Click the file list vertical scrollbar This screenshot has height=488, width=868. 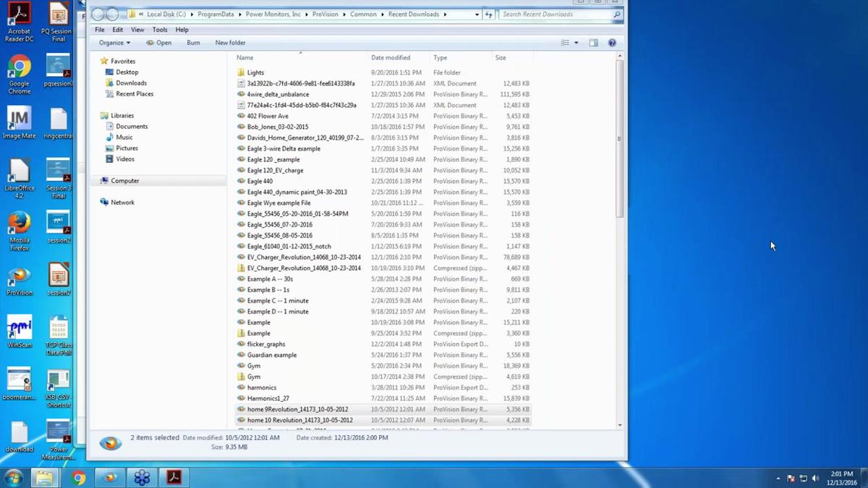619,138
